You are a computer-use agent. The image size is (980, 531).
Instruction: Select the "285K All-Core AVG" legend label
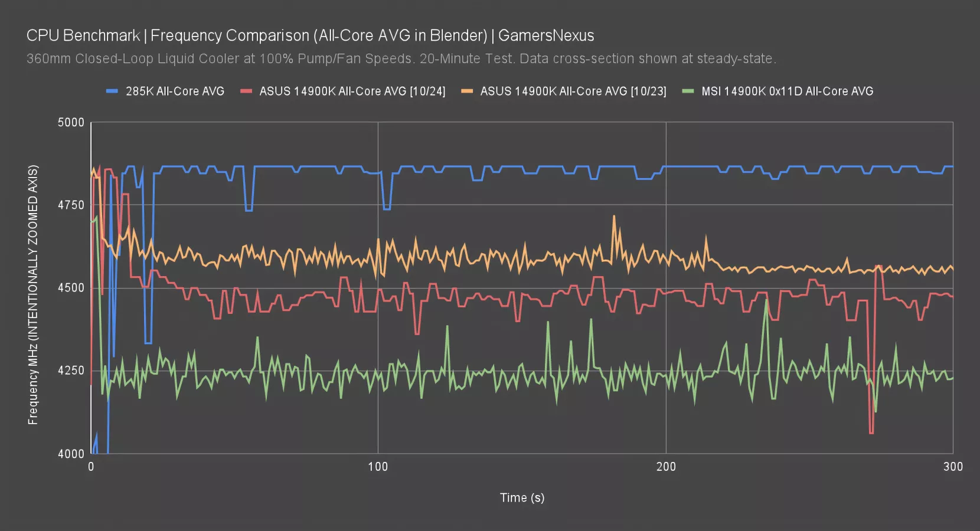pos(175,91)
